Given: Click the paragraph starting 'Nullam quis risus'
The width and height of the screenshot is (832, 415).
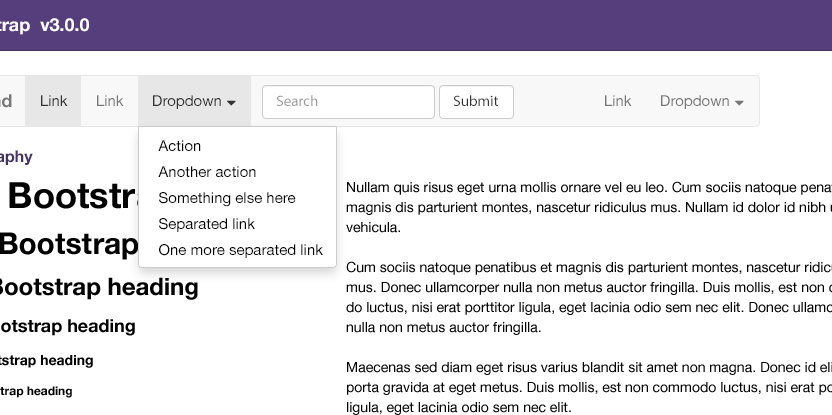Looking at the screenshot, I should pyautogui.click(x=588, y=208).
